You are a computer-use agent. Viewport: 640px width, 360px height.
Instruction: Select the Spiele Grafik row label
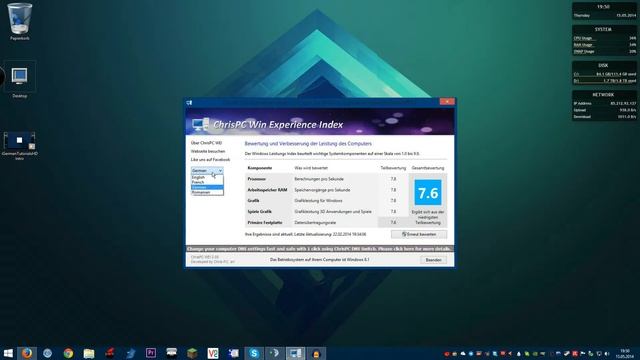[259, 211]
